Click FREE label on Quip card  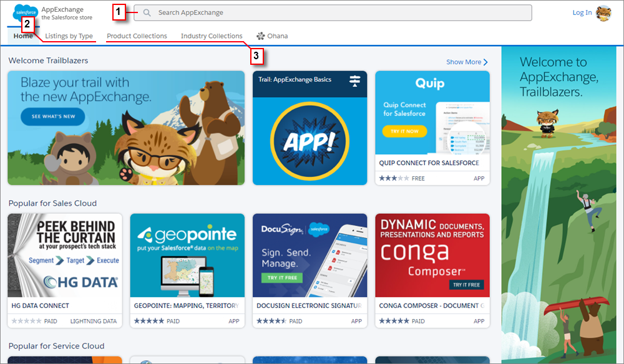(x=418, y=178)
